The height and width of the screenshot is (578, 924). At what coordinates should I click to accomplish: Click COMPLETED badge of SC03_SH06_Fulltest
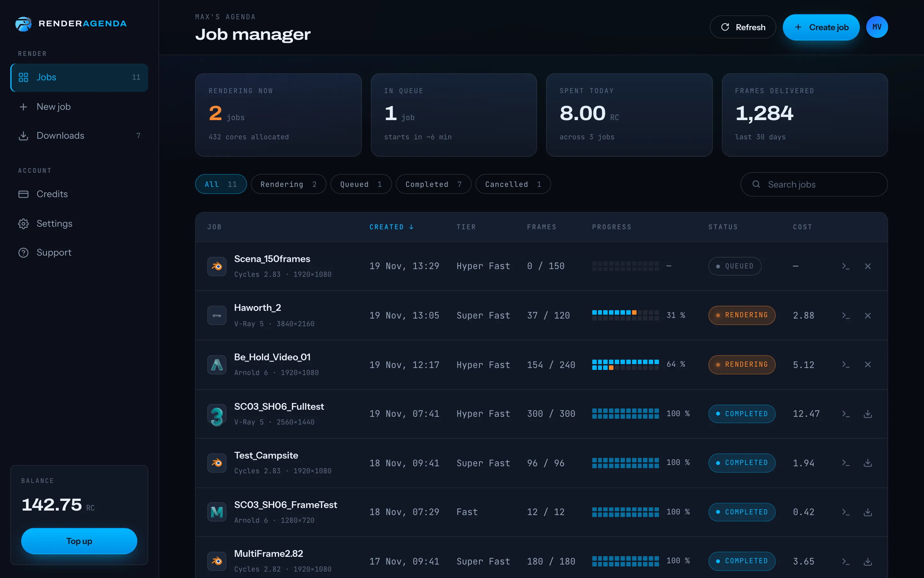pos(742,414)
